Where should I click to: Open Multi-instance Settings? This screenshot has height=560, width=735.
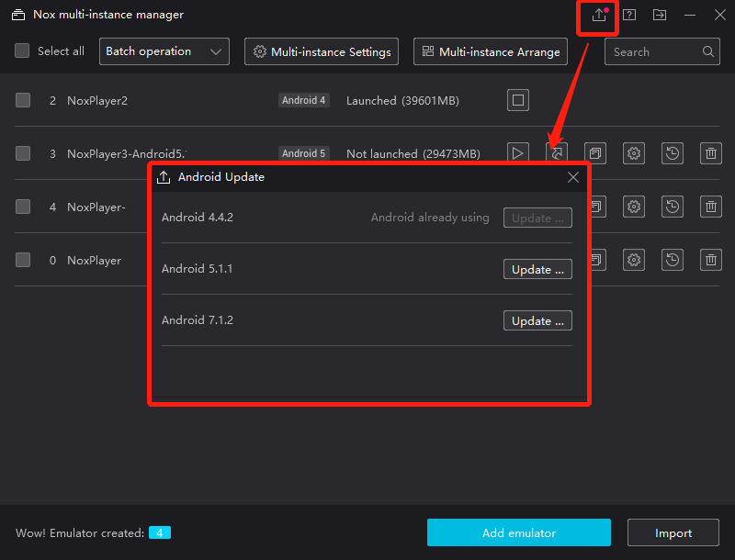(x=322, y=51)
